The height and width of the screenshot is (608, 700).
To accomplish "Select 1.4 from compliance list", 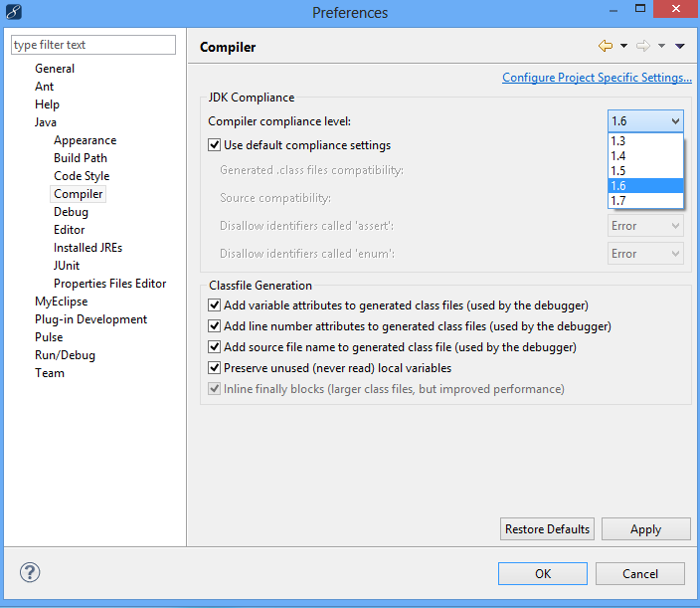I will click(645, 156).
